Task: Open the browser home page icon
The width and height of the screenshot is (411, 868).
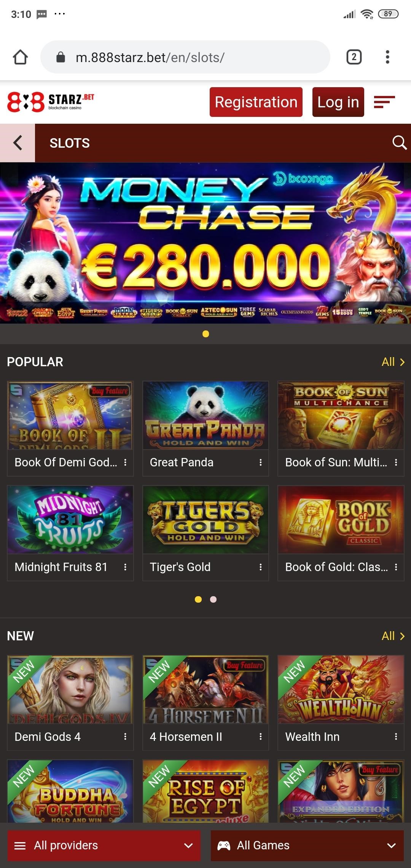Action: tap(21, 57)
